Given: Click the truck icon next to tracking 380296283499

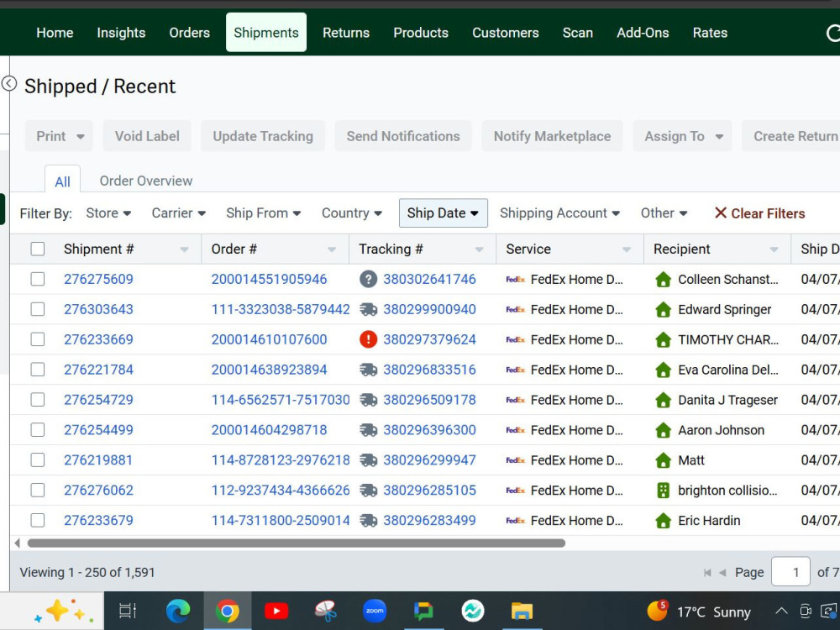Looking at the screenshot, I should coord(368,520).
